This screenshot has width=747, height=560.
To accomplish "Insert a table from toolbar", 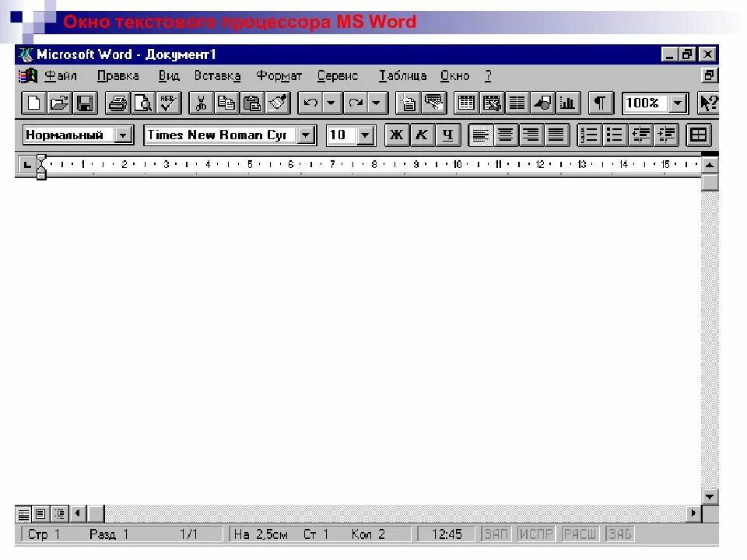I will (466, 103).
